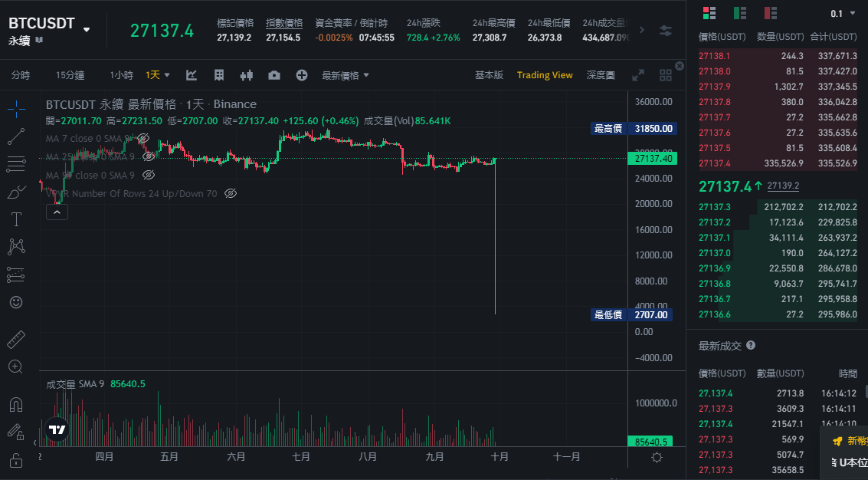Open the 最新價格 price type dropdown

point(346,75)
